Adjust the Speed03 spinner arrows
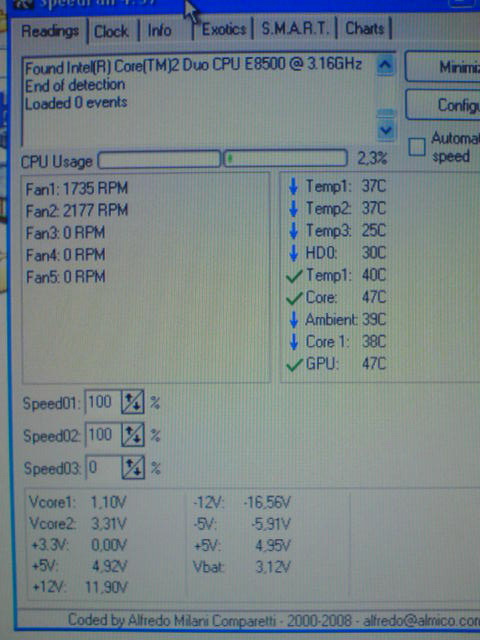Screen dimensions: 480x640 click(x=133, y=467)
